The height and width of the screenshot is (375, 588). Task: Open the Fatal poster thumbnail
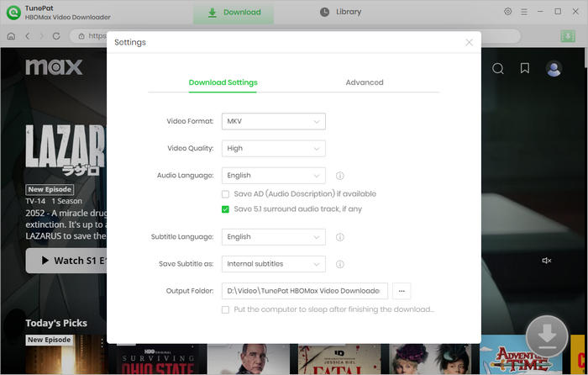[x=339, y=359]
